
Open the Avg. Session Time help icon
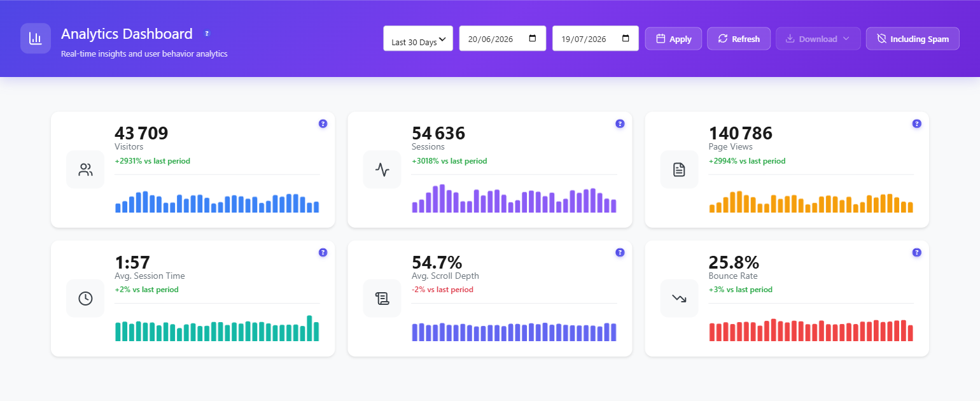pyautogui.click(x=323, y=252)
